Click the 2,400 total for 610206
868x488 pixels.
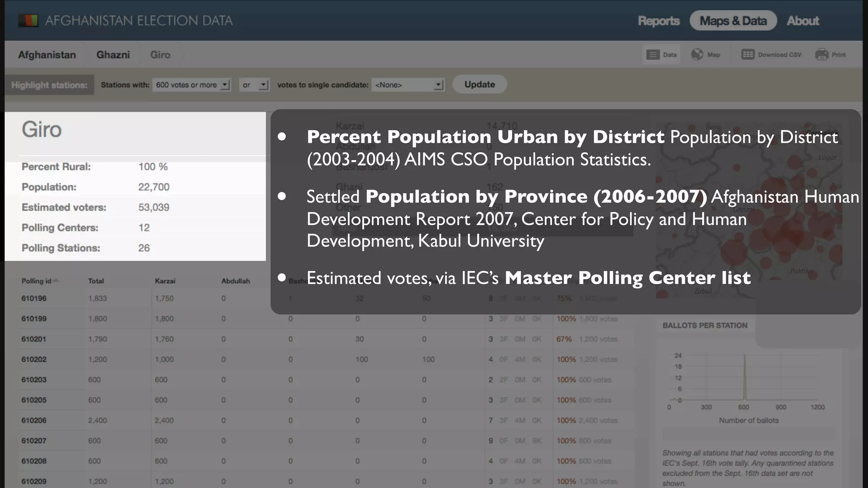pos(97,420)
